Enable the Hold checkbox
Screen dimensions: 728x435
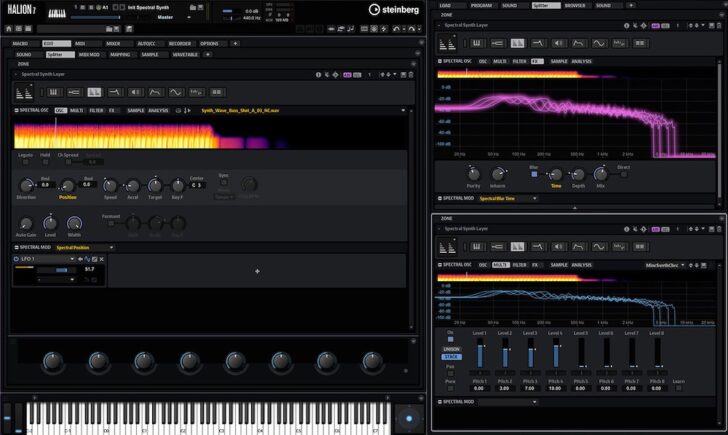click(x=46, y=162)
